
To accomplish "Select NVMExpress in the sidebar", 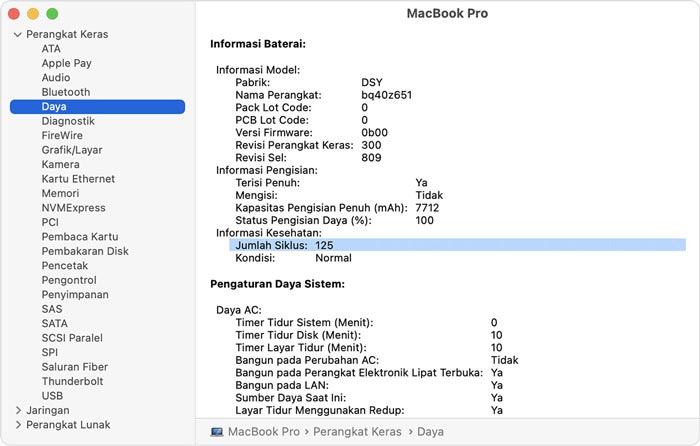I will (x=73, y=208).
